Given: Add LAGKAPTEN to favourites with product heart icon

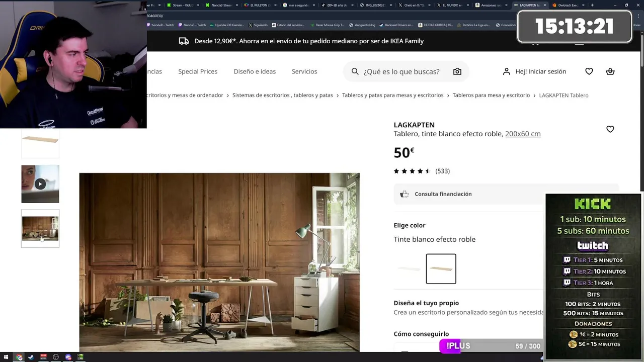Looking at the screenshot, I should pos(610,129).
